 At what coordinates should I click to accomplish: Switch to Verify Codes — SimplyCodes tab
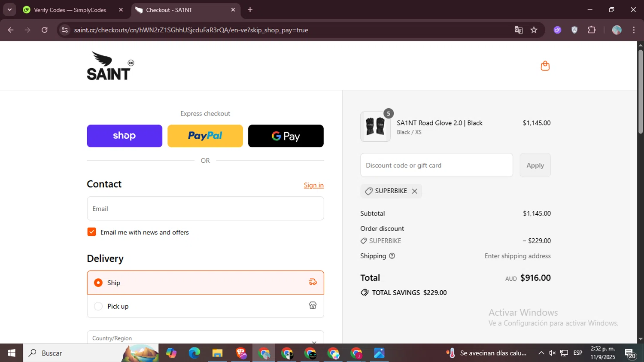click(70, 10)
